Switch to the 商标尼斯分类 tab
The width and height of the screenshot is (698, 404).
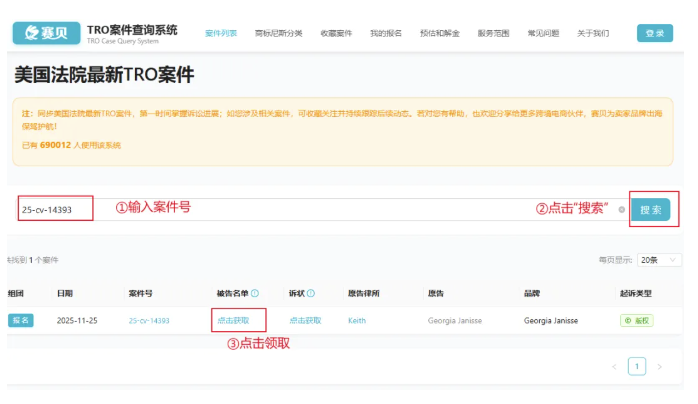pos(277,33)
